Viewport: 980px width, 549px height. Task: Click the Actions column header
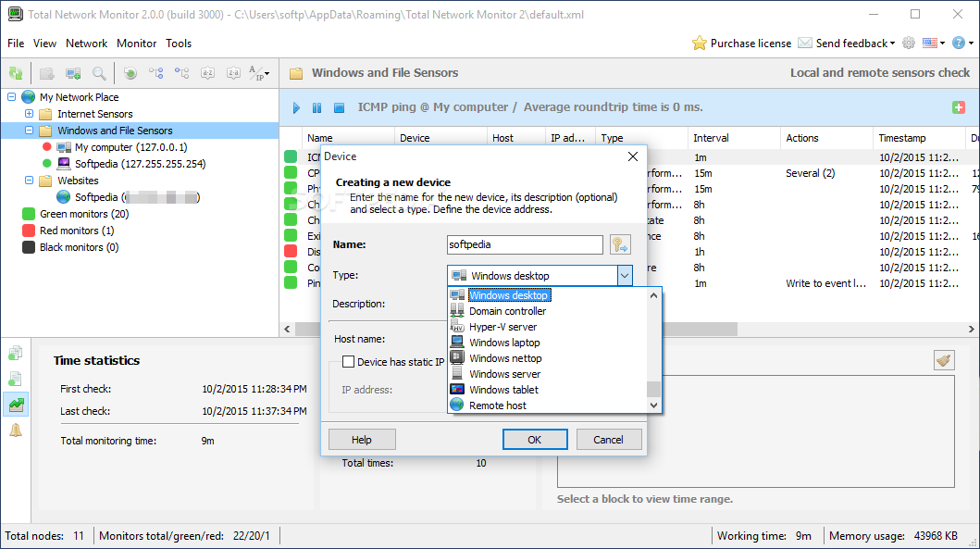coord(826,138)
